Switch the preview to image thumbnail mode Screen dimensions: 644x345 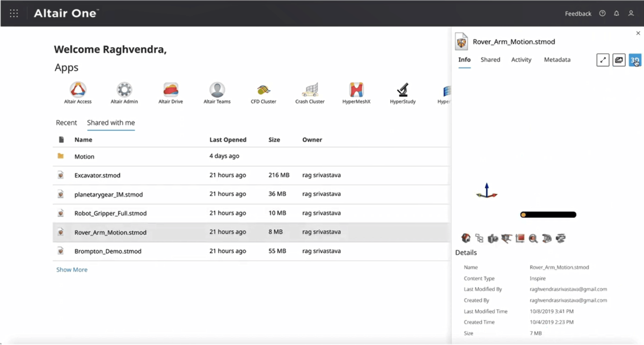tap(619, 60)
